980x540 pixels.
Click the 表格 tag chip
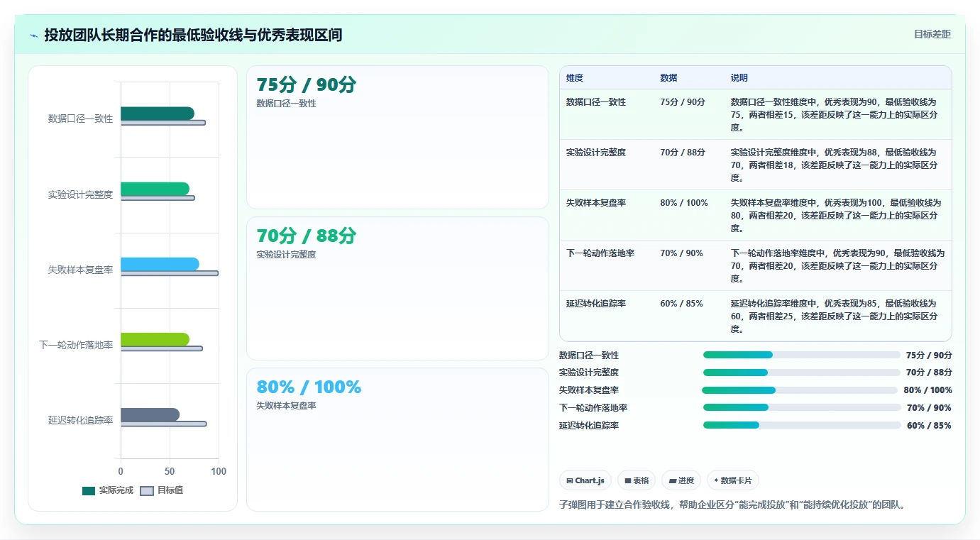tap(637, 480)
